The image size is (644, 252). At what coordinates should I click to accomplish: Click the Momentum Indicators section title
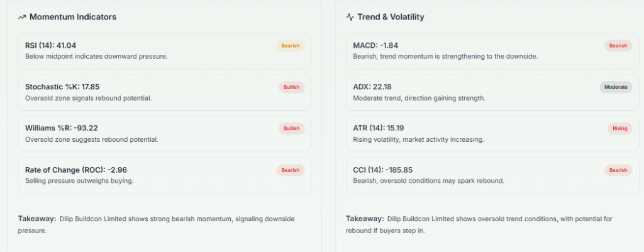(73, 17)
